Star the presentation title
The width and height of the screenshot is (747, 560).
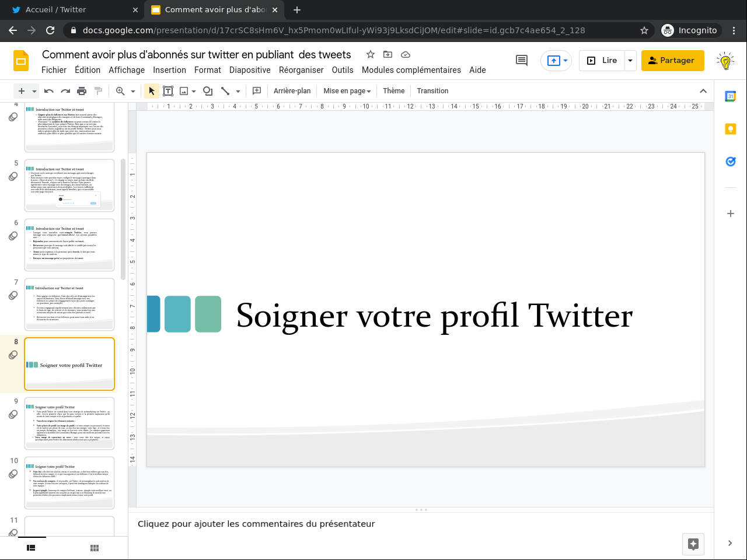click(370, 54)
